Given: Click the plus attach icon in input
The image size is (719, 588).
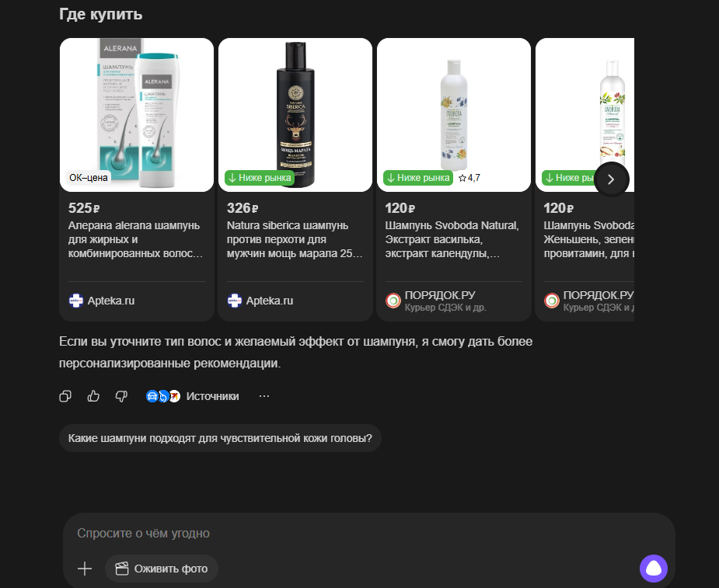Looking at the screenshot, I should (85, 569).
